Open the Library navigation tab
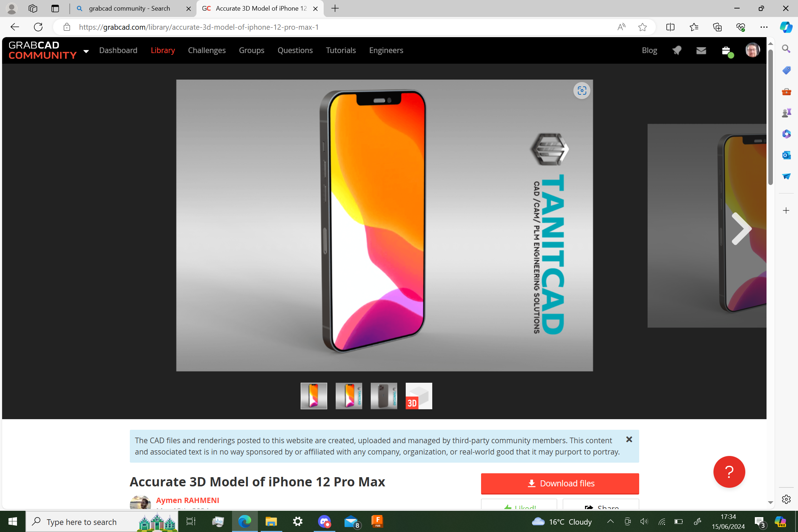The image size is (798, 532). (163, 50)
